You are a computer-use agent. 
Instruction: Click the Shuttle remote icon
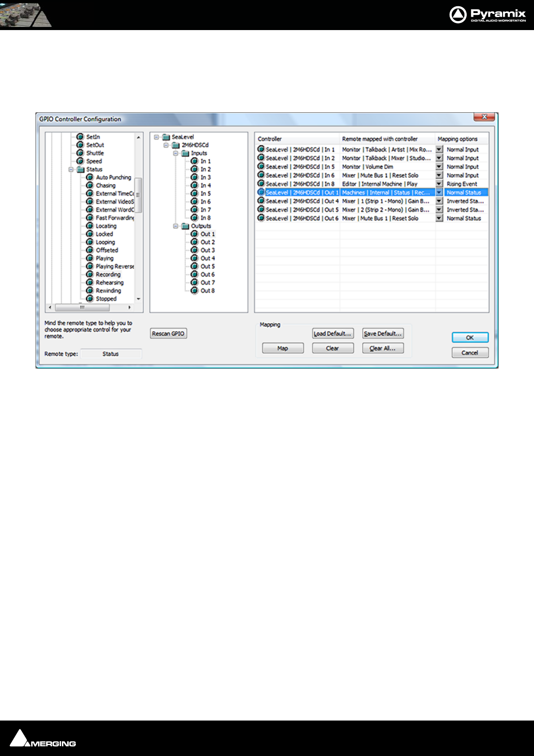[x=80, y=153]
